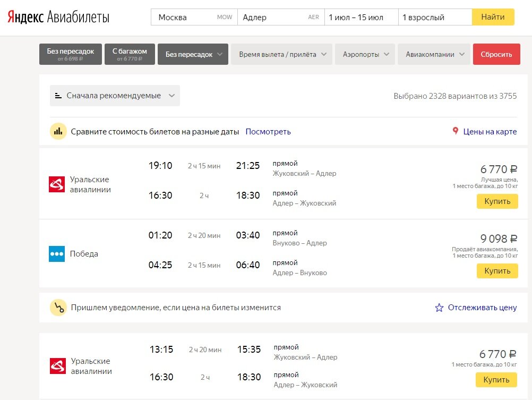This screenshot has width=532, height=400.
Task: Reset filters with the Сбросить button
Action: 496,54
